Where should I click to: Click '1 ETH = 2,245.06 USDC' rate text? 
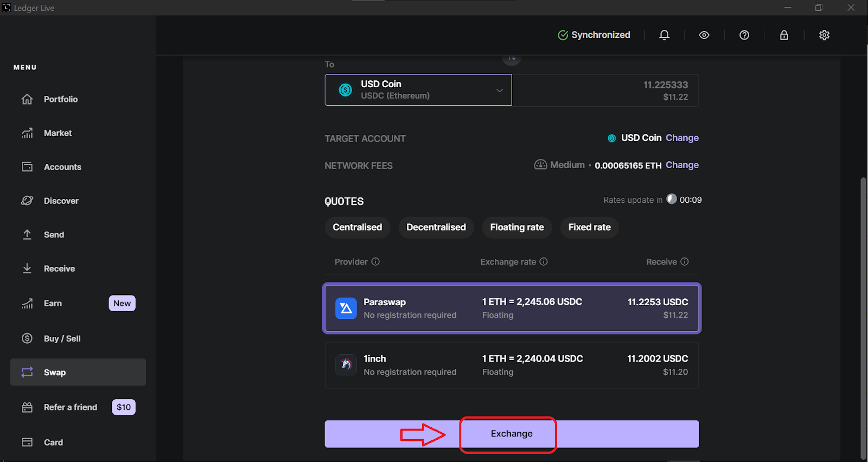click(x=532, y=301)
